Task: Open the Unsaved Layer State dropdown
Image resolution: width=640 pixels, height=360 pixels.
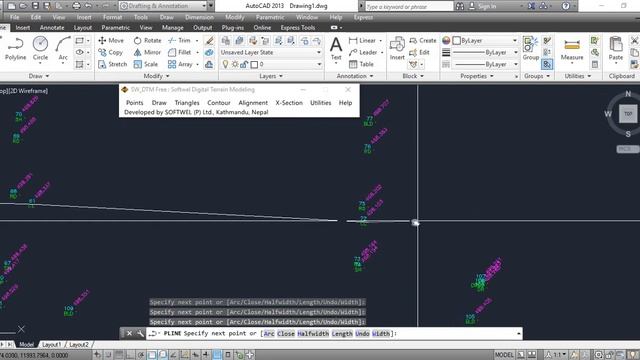Action: click(x=271, y=52)
